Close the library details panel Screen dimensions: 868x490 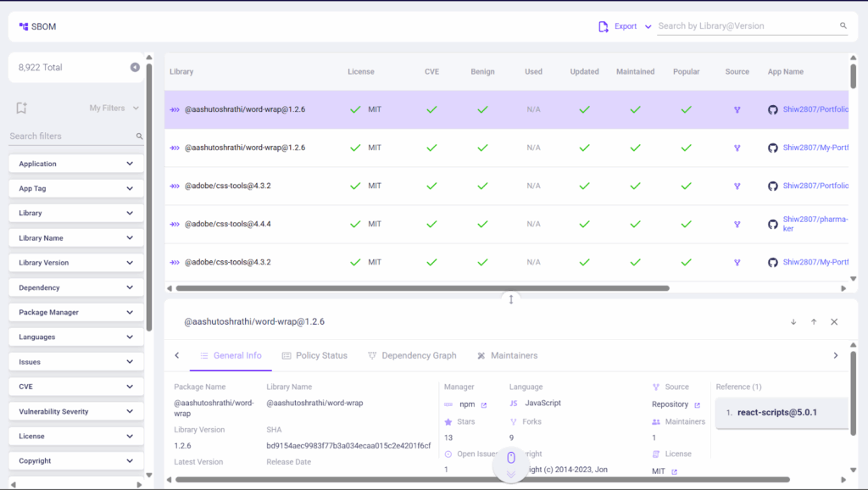pyautogui.click(x=834, y=321)
